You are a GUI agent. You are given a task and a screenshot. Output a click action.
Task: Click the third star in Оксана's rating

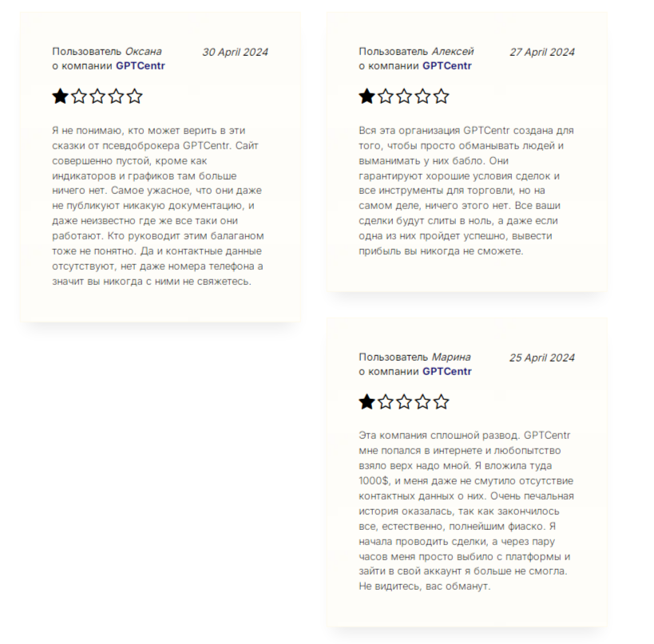click(x=97, y=97)
